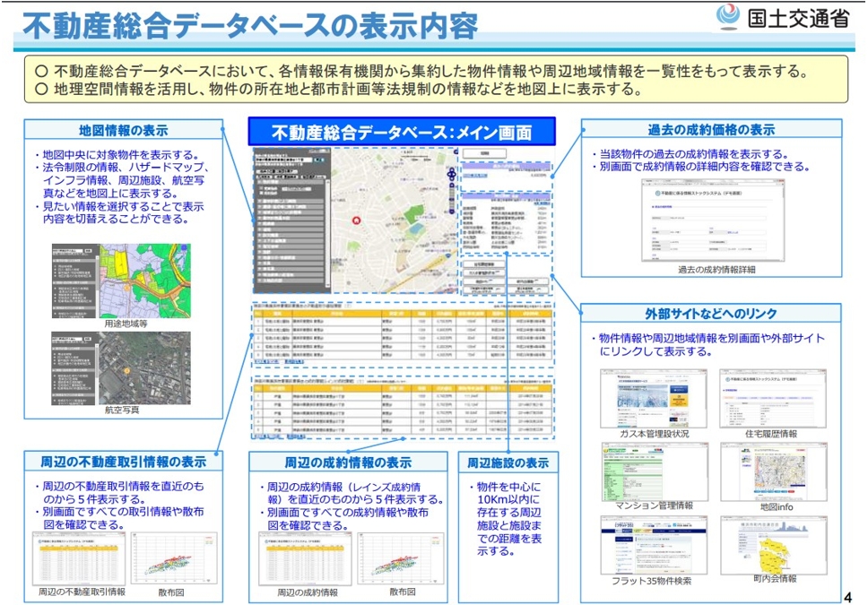Click the caption 住宅履歴情報
This screenshot has width=868, height=605.
(771, 434)
